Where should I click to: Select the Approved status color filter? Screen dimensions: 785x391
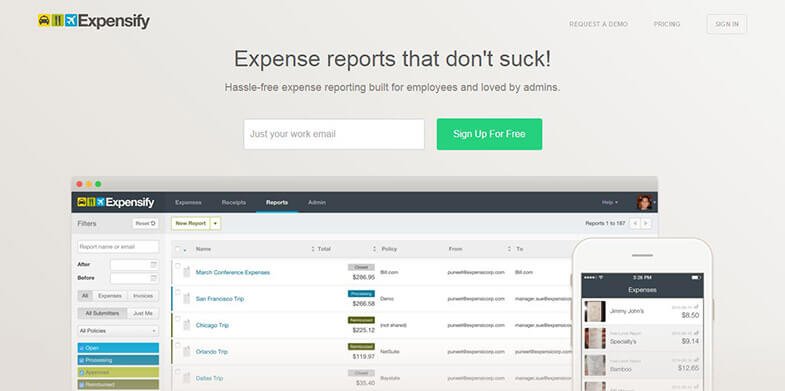click(118, 372)
